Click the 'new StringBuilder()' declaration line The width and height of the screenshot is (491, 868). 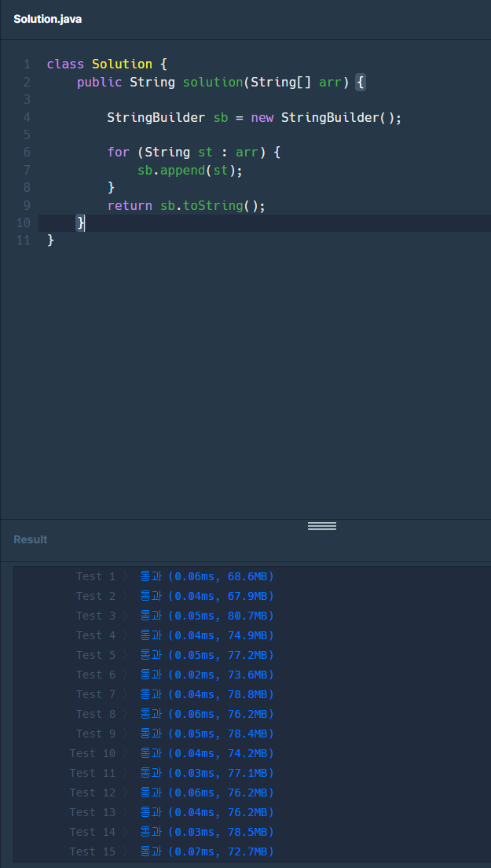click(255, 117)
